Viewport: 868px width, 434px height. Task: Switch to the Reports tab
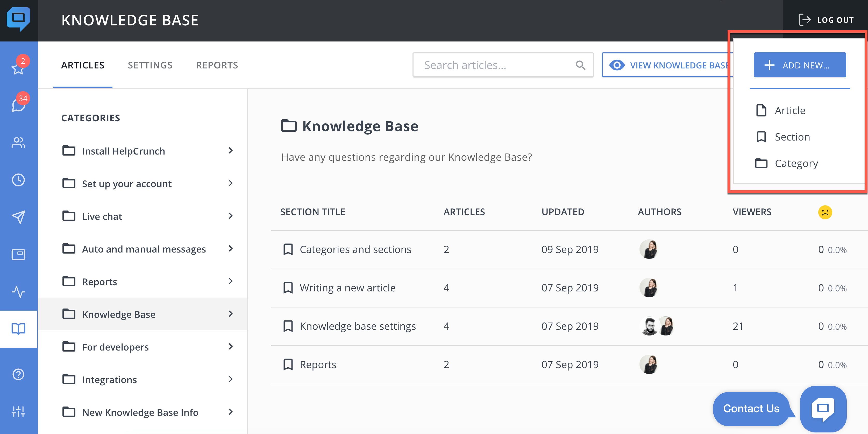(217, 65)
